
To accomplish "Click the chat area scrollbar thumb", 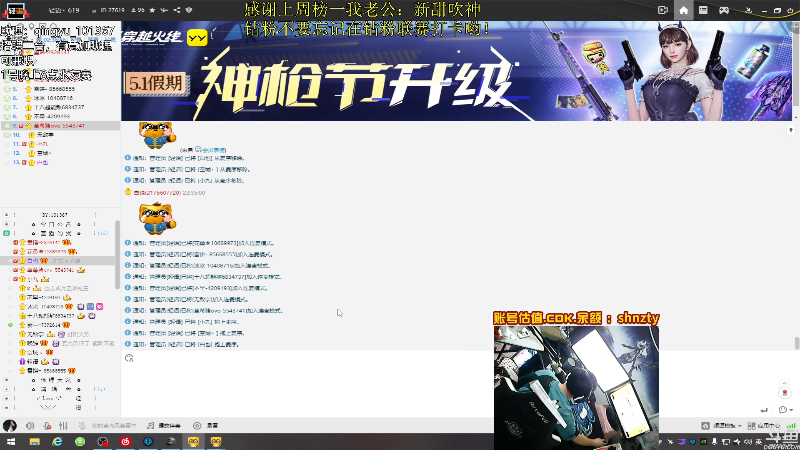I will (796, 343).
